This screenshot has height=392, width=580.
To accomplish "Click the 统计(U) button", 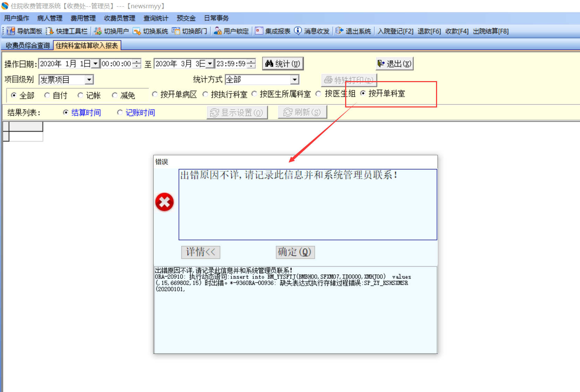I will (283, 64).
